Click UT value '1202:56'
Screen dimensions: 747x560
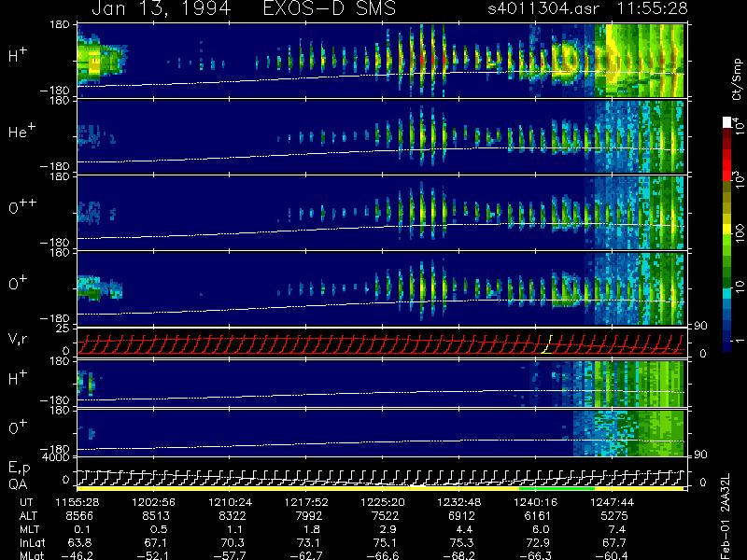click(153, 502)
